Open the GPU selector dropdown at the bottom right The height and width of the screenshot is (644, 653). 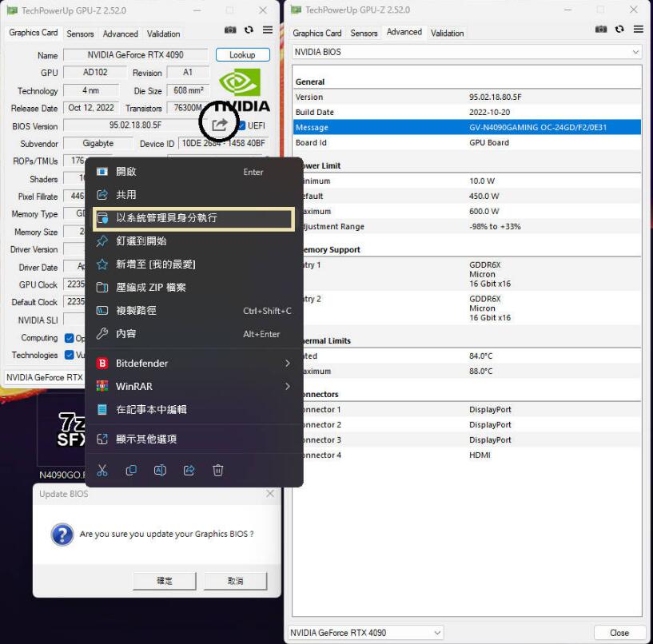click(436, 632)
